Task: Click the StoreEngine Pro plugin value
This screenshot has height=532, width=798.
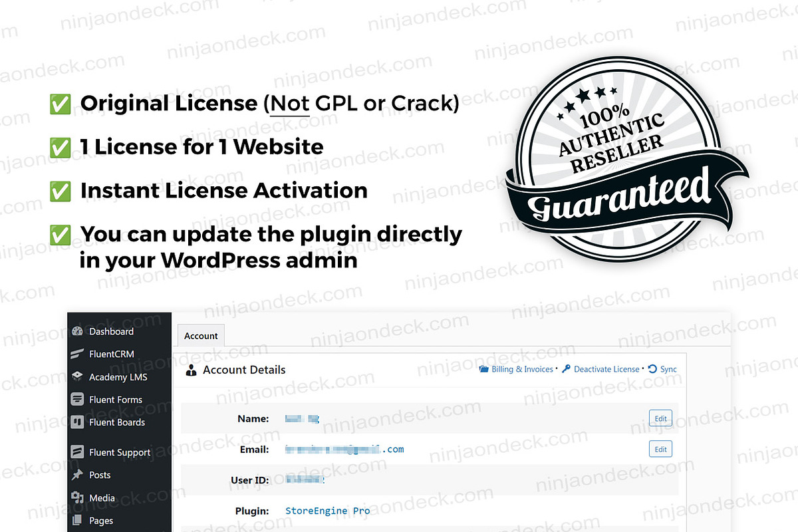Action: click(327, 511)
